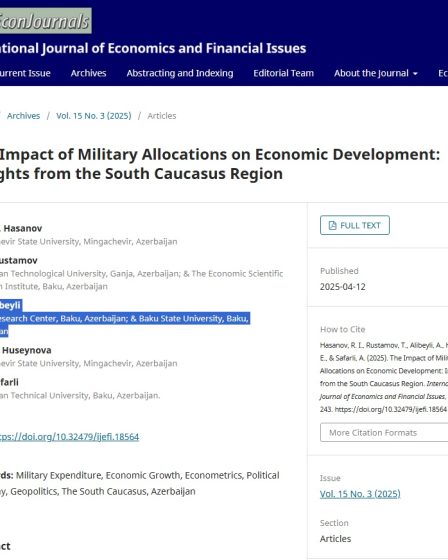
Task: Click Archives breadcrumb link
Action: click(23, 116)
